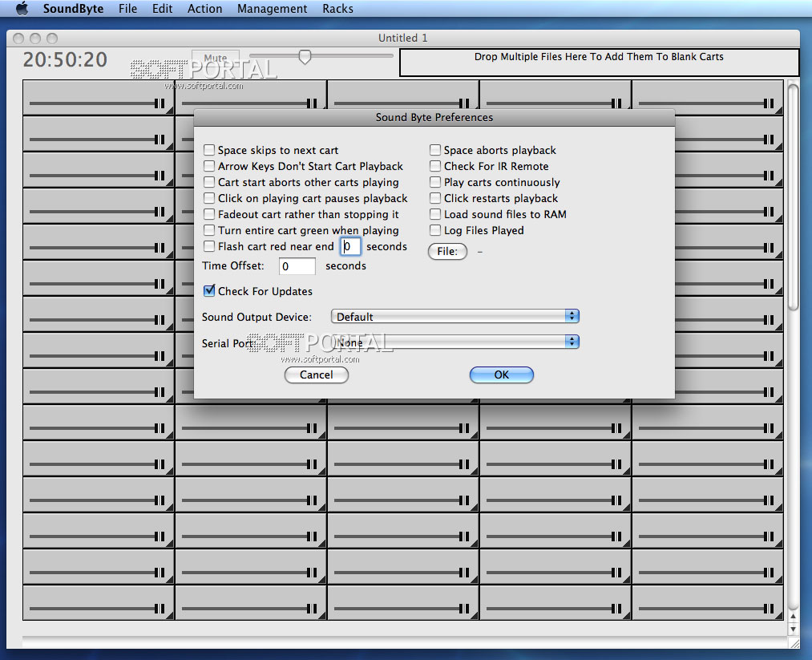Click volume slider of top-left cart

point(91,103)
